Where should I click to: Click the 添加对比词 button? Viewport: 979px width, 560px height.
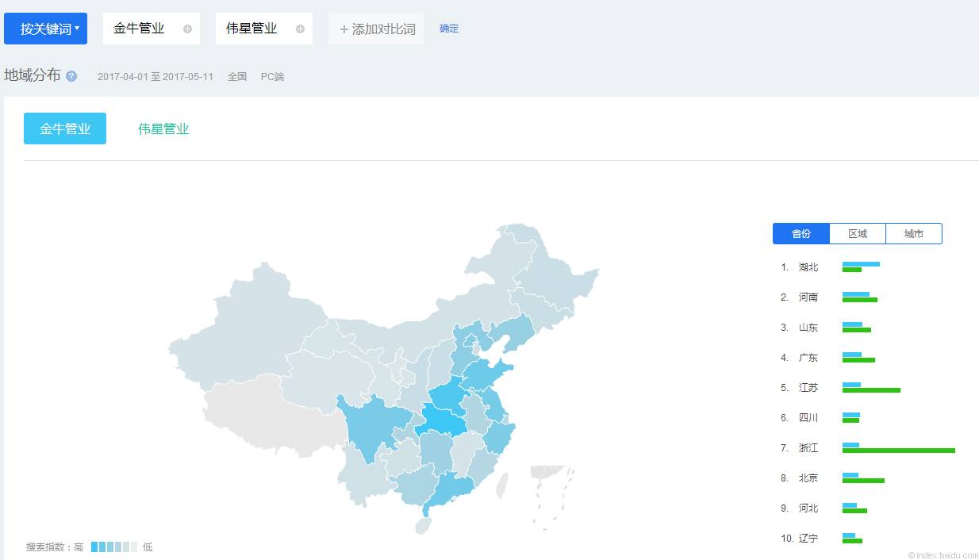[x=376, y=29]
